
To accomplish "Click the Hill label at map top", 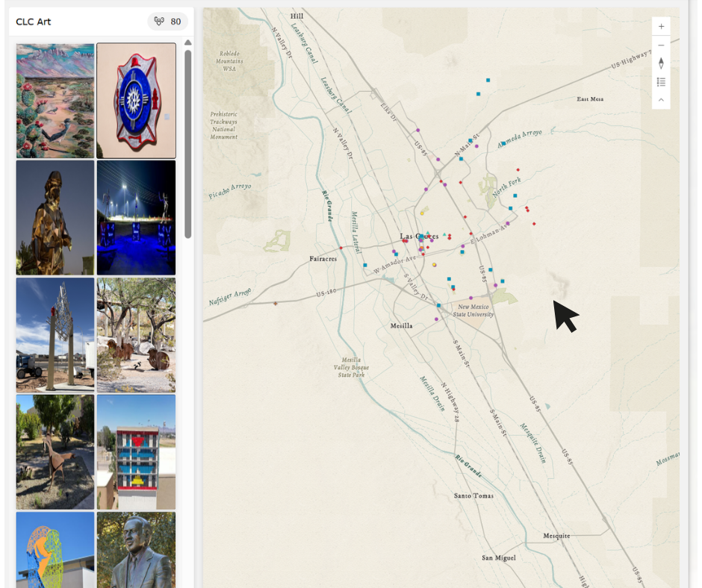I will [x=296, y=16].
